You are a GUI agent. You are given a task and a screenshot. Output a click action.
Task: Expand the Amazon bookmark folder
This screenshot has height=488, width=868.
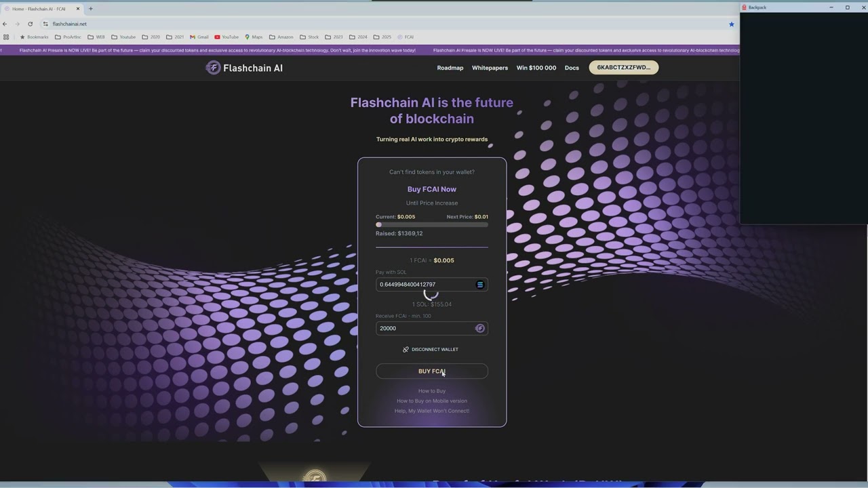[x=281, y=37]
